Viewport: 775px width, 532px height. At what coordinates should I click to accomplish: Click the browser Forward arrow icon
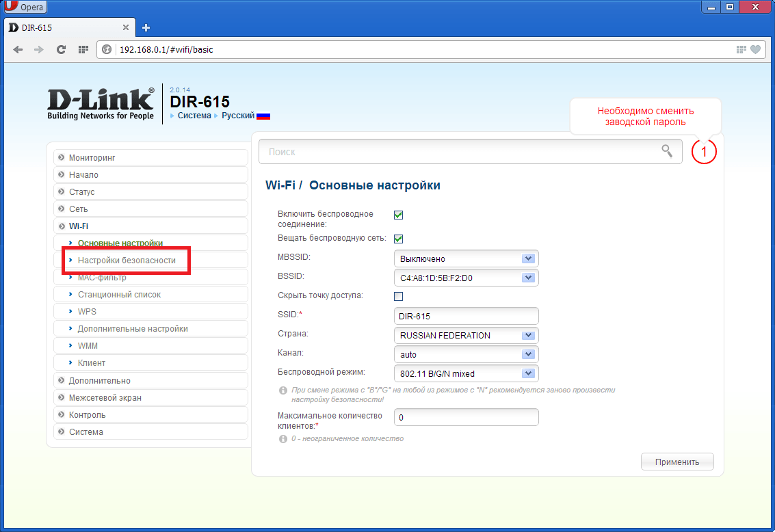(x=38, y=49)
